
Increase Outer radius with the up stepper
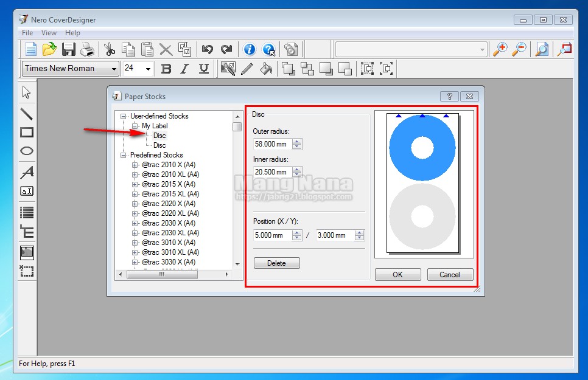coord(296,141)
